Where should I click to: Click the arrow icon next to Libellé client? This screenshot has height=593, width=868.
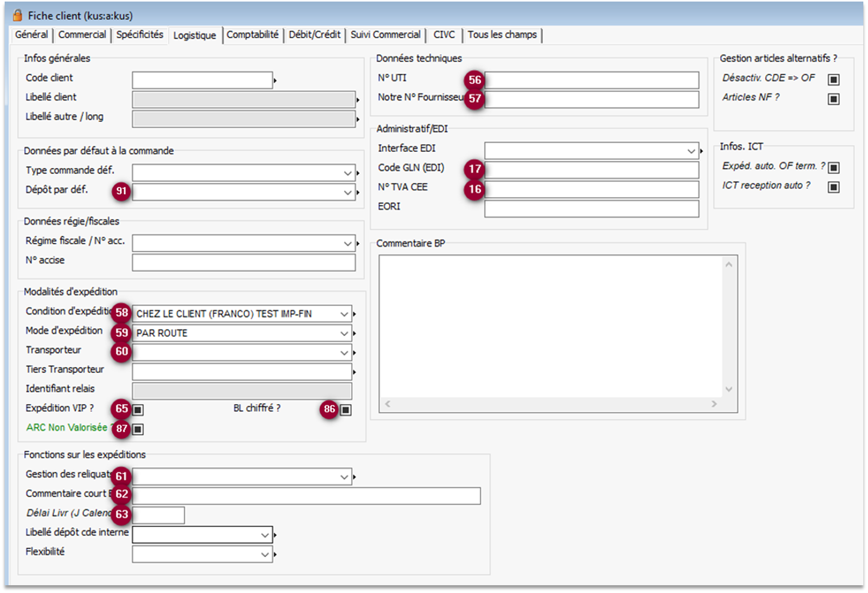(358, 100)
